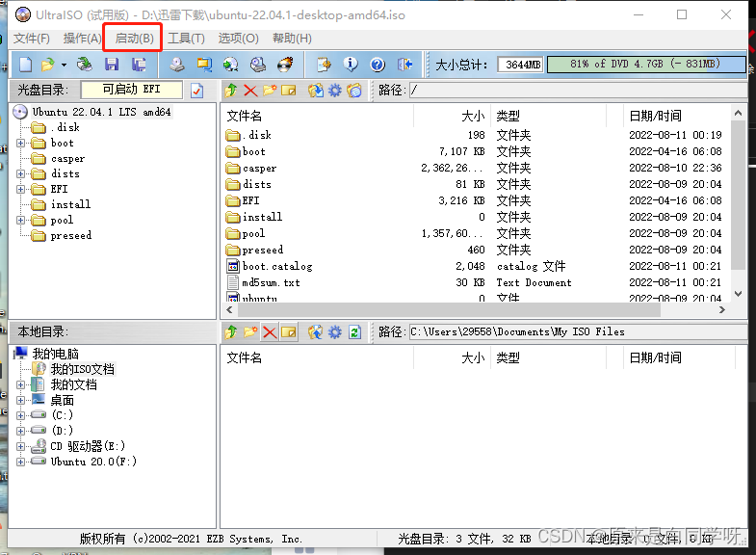This screenshot has width=756, height=555.
Task: Sort disc list by 日期/时间 column
Action: (677, 116)
